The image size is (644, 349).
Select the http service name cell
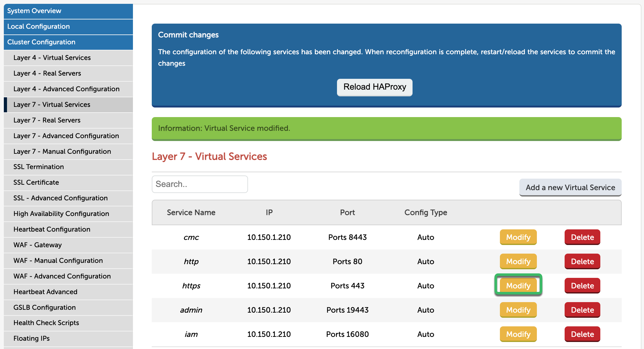(191, 262)
